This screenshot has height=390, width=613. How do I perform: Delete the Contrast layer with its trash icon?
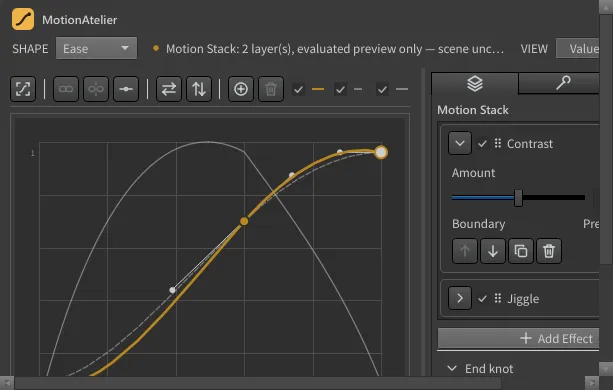[x=549, y=251]
